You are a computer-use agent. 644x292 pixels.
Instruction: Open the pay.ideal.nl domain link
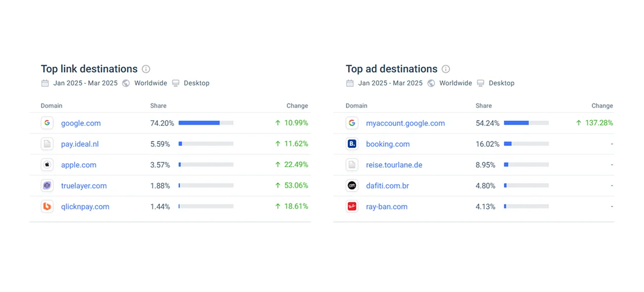(79, 144)
